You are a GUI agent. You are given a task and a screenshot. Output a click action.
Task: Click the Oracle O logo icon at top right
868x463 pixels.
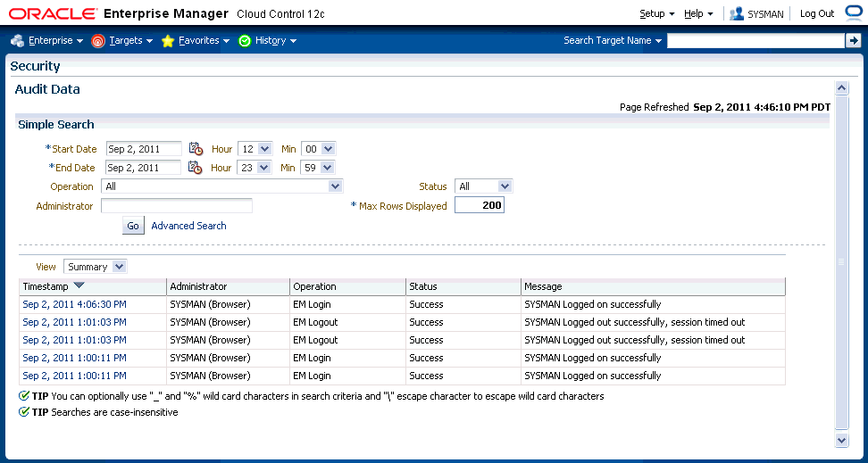[853, 13]
